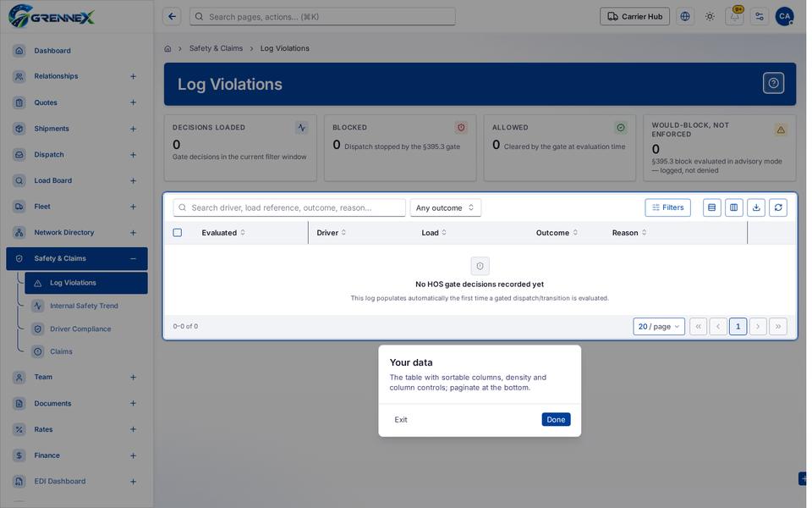Open the language globe icon

pyautogui.click(x=685, y=17)
